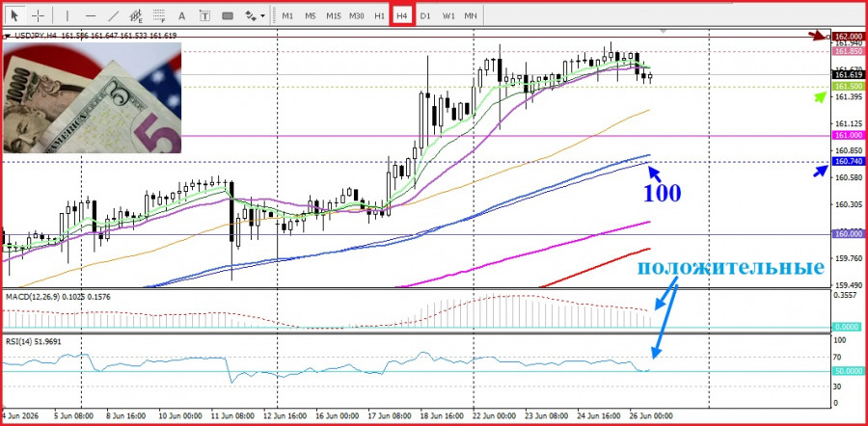Click the 159.490 price scale value
Image resolution: width=868 pixels, height=426 pixels.
(x=848, y=285)
